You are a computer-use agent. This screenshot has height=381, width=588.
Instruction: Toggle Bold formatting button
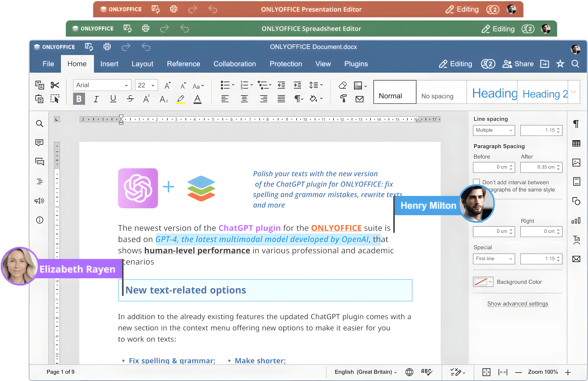pos(79,99)
